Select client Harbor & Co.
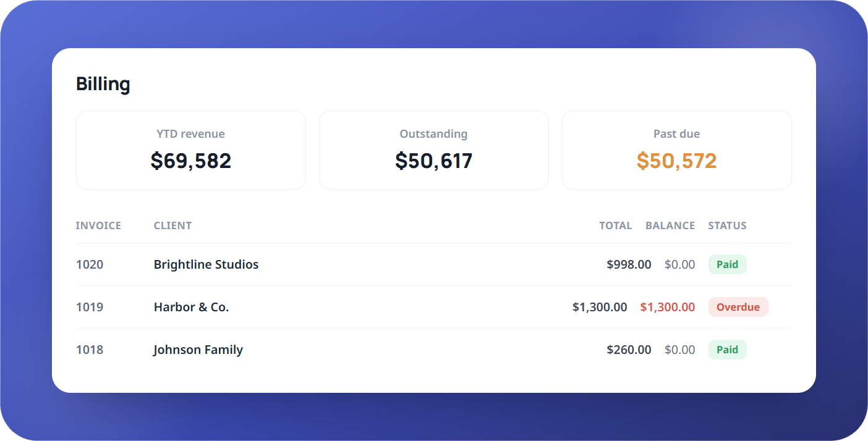The height and width of the screenshot is (441, 868). pyautogui.click(x=191, y=307)
